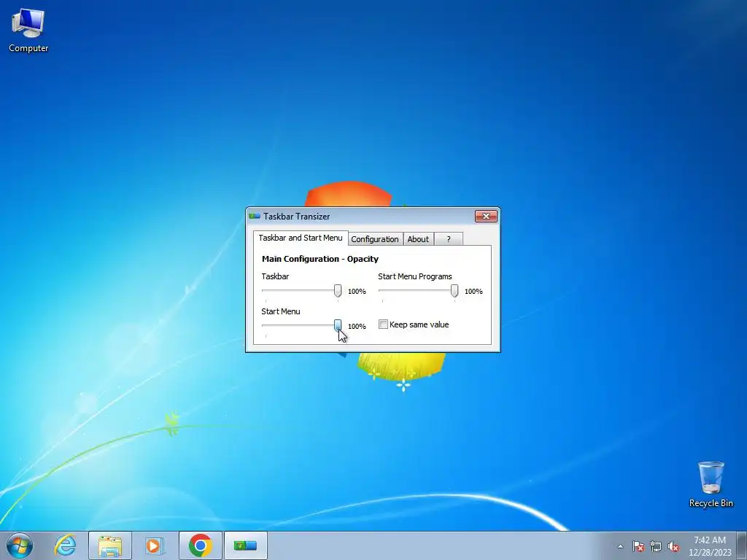This screenshot has height=560, width=747.
Task: Open muted volume speaker tray icon
Action: point(673,546)
